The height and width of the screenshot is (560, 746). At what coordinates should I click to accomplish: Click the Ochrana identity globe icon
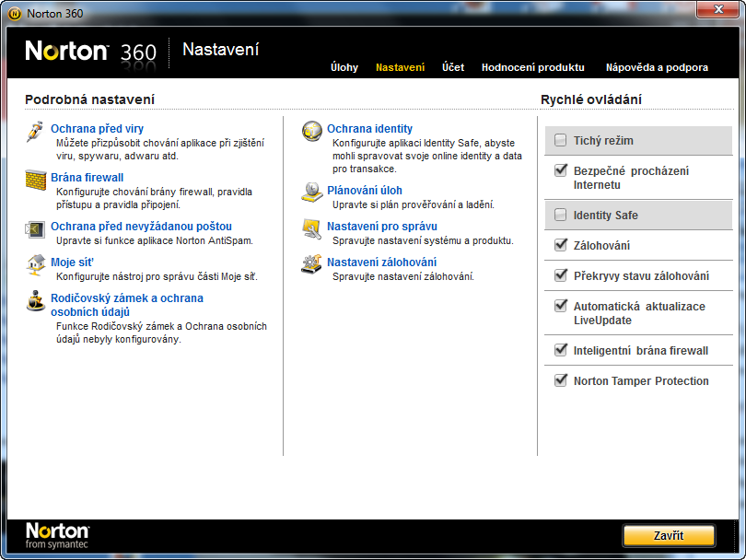312,131
